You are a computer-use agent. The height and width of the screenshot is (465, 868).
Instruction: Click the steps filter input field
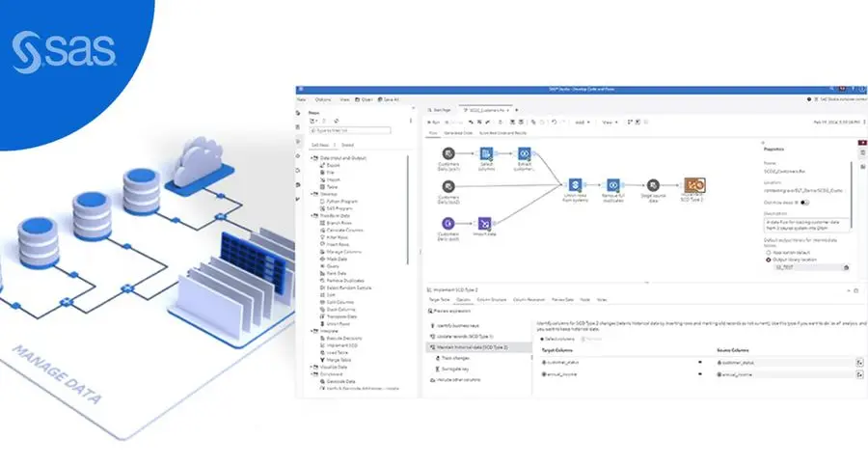point(350,130)
